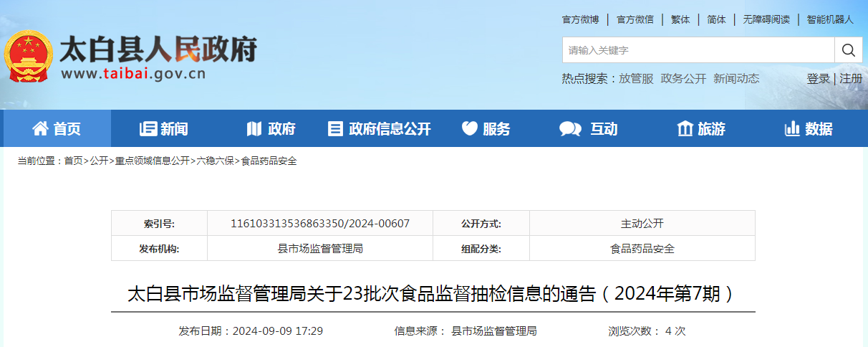Open 无障碍阅读 accessibility mode
868x347 pixels.
pos(766,19)
